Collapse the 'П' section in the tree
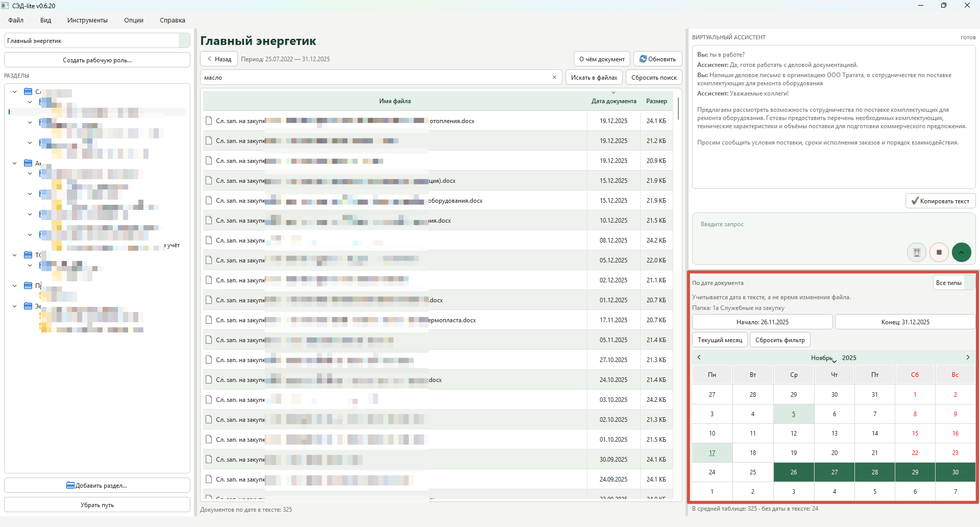The image size is (980, 527). click(x=14, y=285)
